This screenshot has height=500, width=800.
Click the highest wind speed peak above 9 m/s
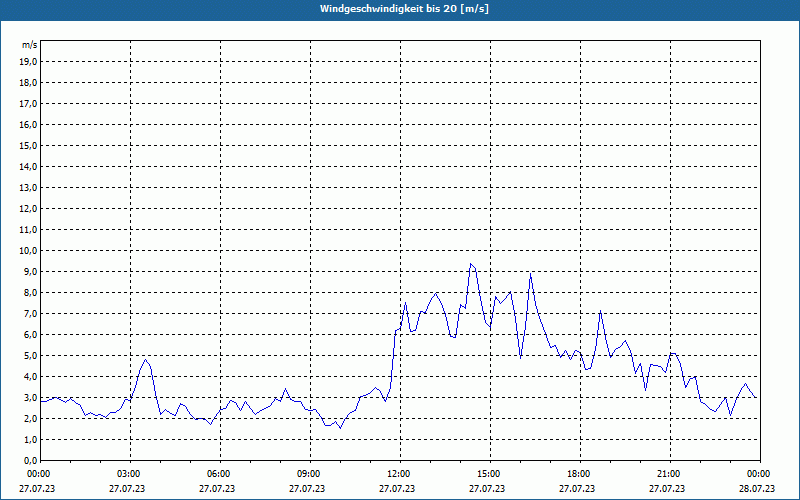click(x=471, y=264)
